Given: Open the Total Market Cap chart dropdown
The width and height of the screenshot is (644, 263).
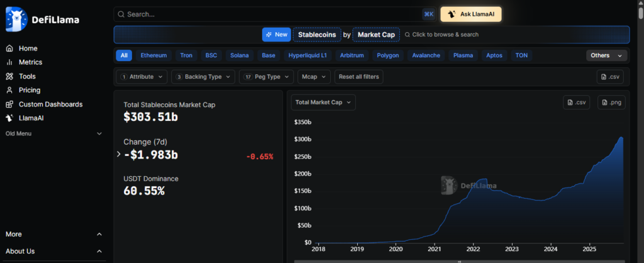Looking at the screenshot, I should coord(323,103).
